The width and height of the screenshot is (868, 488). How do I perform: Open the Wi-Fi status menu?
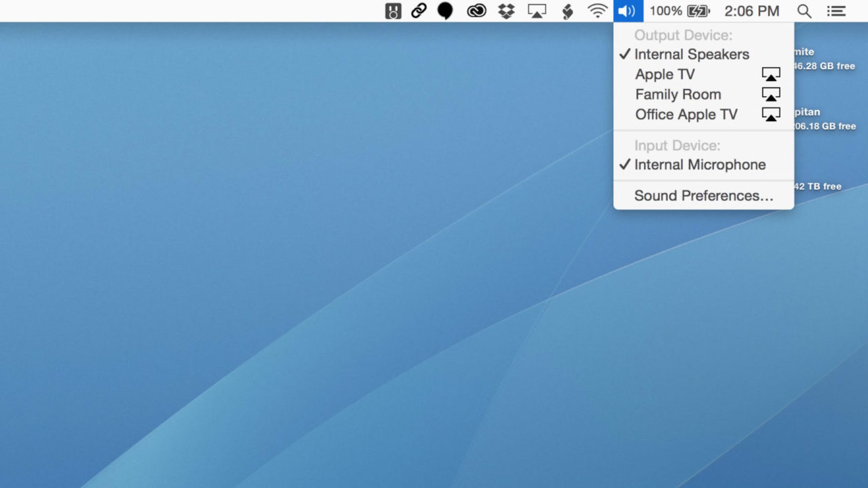(x=597, y=11)
